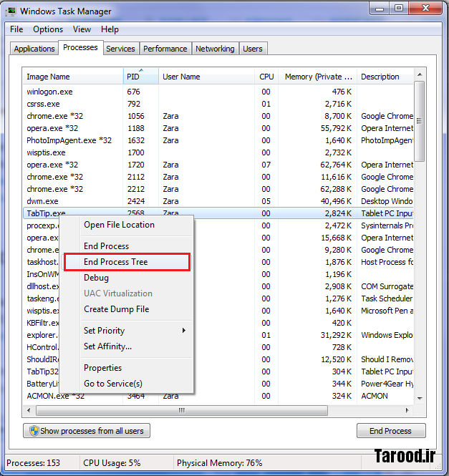Click the Should I Remove description cell
The height and width of the screenshot is (476, 449).
point(387,359)
